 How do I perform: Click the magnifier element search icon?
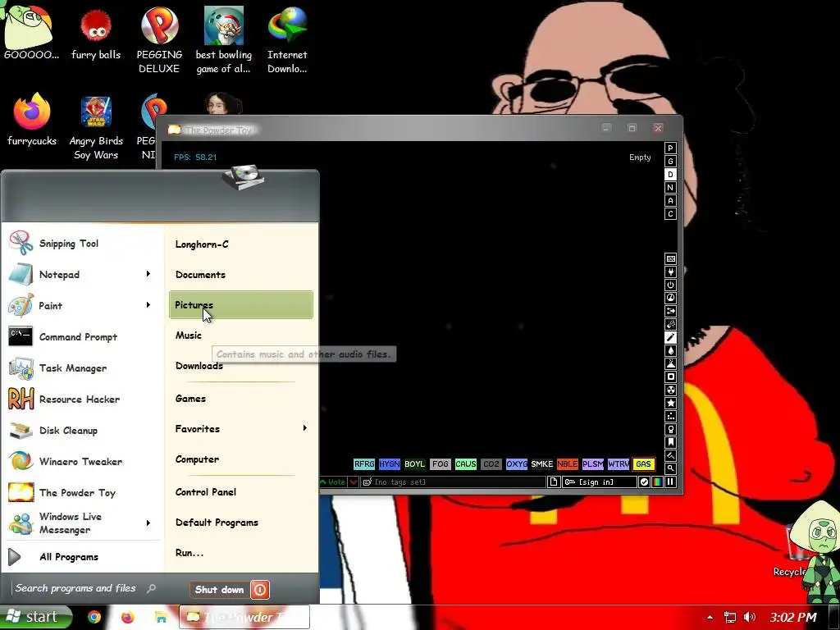point(670,468)
